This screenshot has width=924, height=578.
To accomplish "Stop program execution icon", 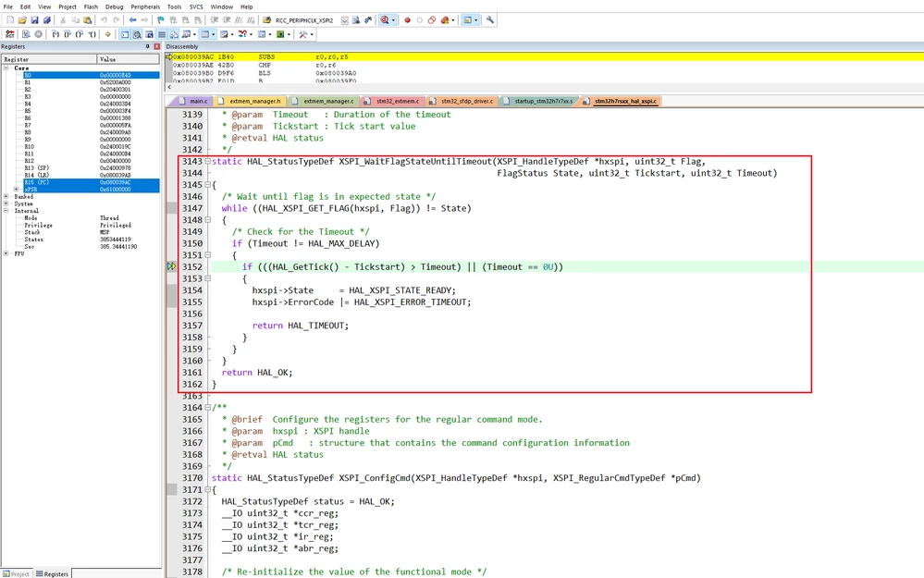I will [38, 34].
